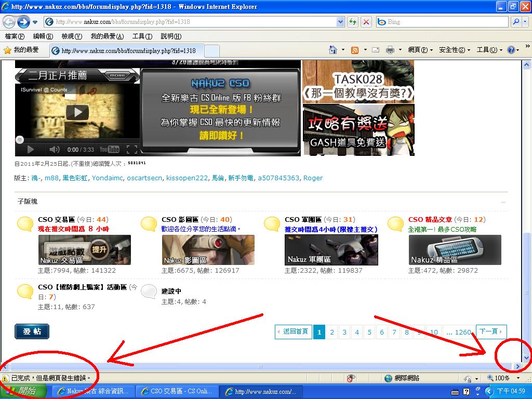Open the address bar history dropdown

pyautogui.click(x=340, y=22)
